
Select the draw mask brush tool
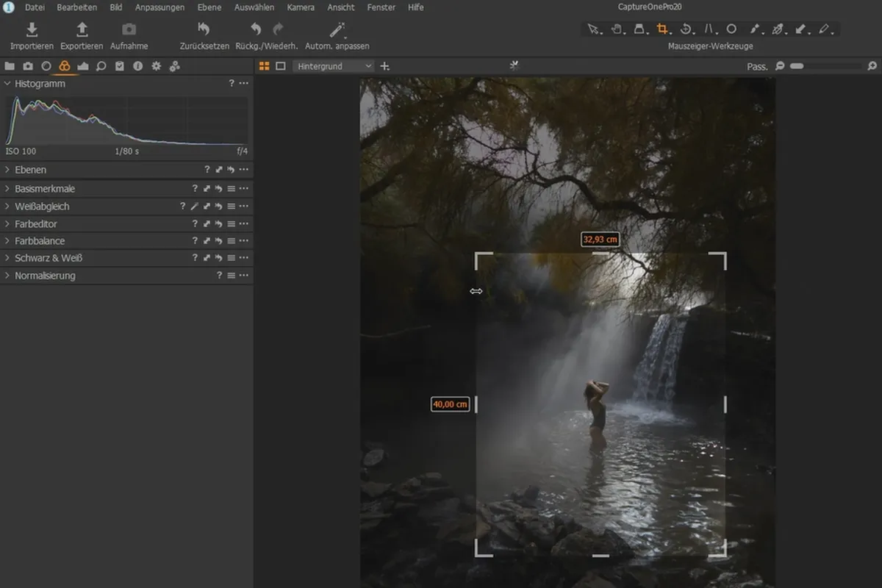(755, 29)
